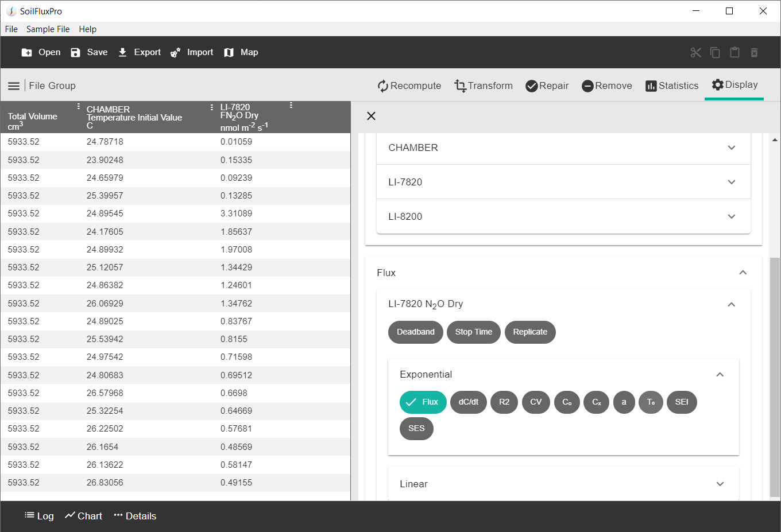Expand the LI-8200 section
The height and width of the screenshot is (532, 781).
563,216
